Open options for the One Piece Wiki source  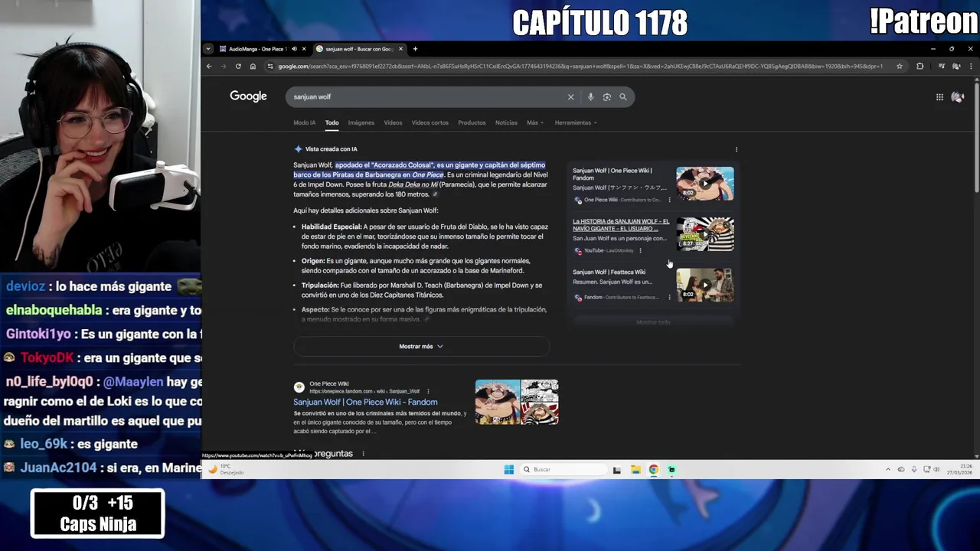(669, 200)
